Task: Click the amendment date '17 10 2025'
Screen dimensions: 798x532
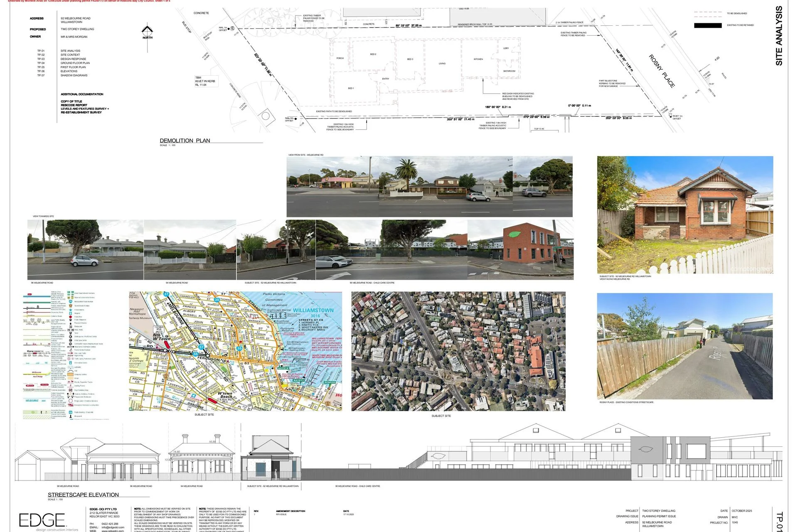Action: [x=349, y=515]
